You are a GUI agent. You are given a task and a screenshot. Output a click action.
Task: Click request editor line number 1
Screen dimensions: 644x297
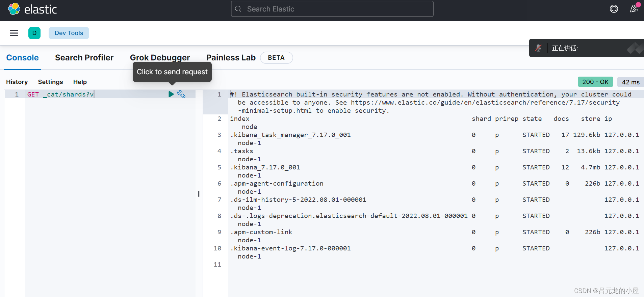[x=17, y=94]
